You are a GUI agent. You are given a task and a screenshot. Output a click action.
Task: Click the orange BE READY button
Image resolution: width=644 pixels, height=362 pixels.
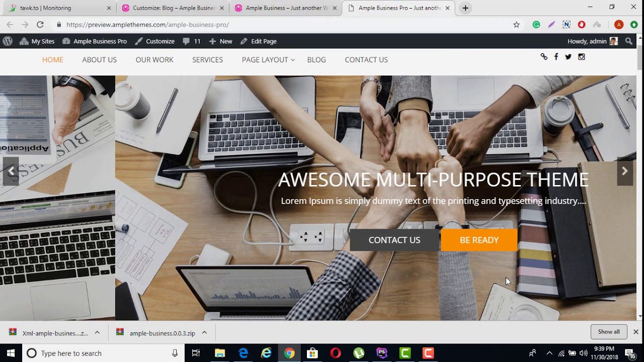point(479,240)
